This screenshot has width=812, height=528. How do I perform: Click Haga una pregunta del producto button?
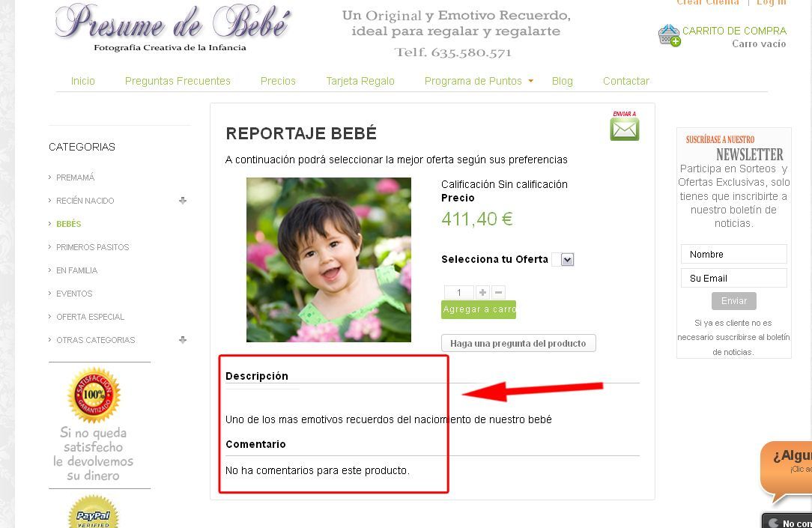click(518, 343)
